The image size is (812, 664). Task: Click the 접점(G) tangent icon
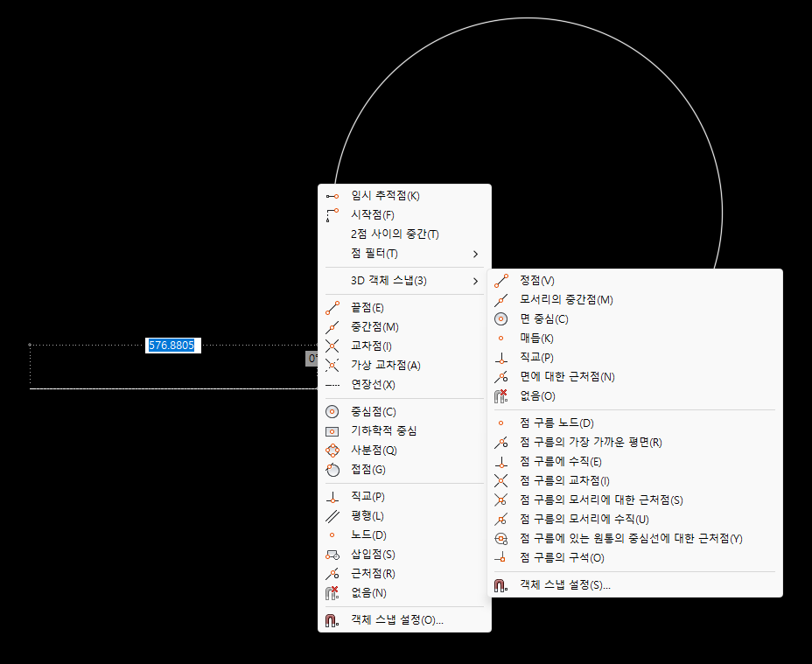point(332,470)
